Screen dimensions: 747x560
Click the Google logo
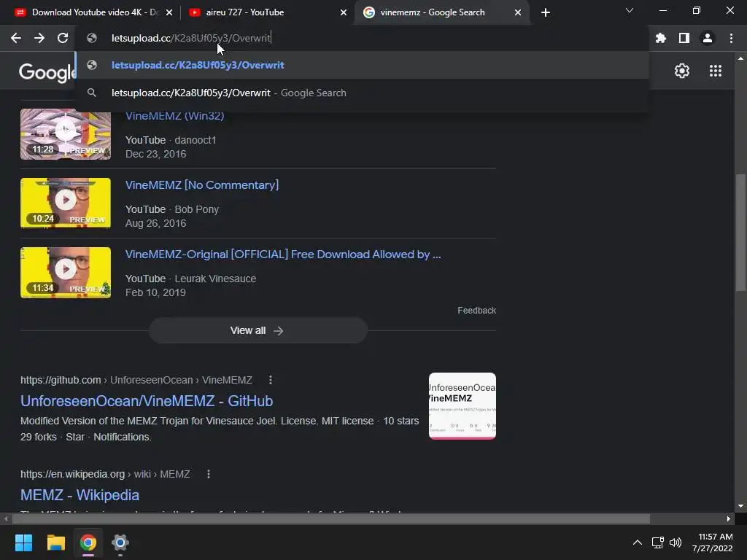47,72
